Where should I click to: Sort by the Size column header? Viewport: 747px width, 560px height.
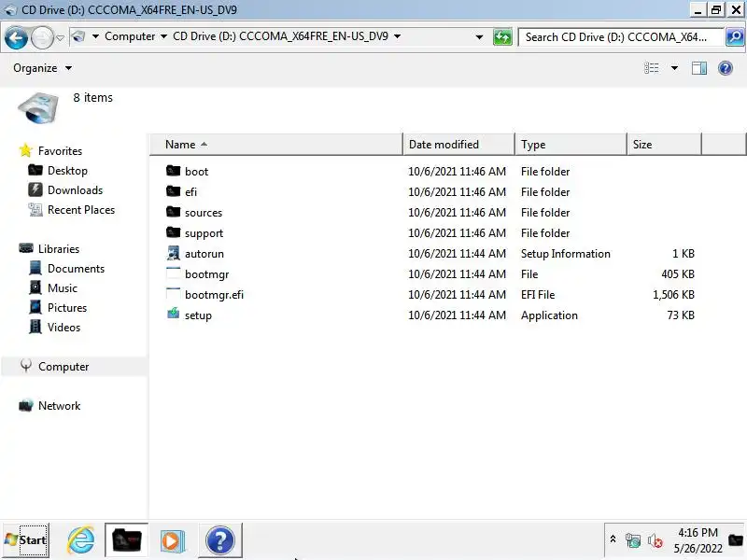pos(664,145)
